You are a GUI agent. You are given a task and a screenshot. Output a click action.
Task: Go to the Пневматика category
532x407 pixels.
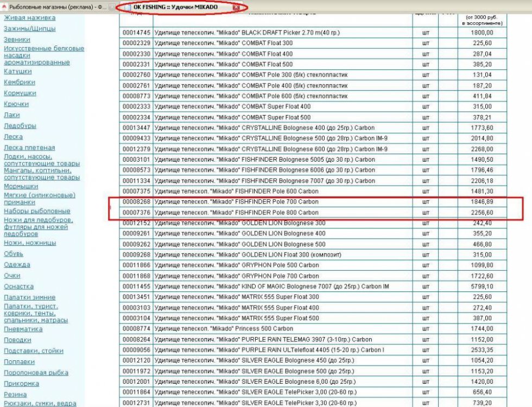[23, 329]
